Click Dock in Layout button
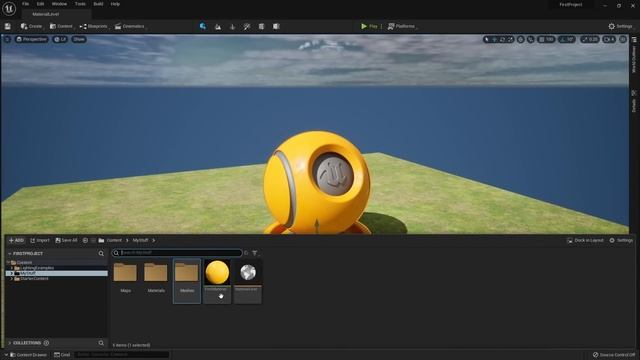The width and height of the screenshot is (640, 360). click(585, 240)
